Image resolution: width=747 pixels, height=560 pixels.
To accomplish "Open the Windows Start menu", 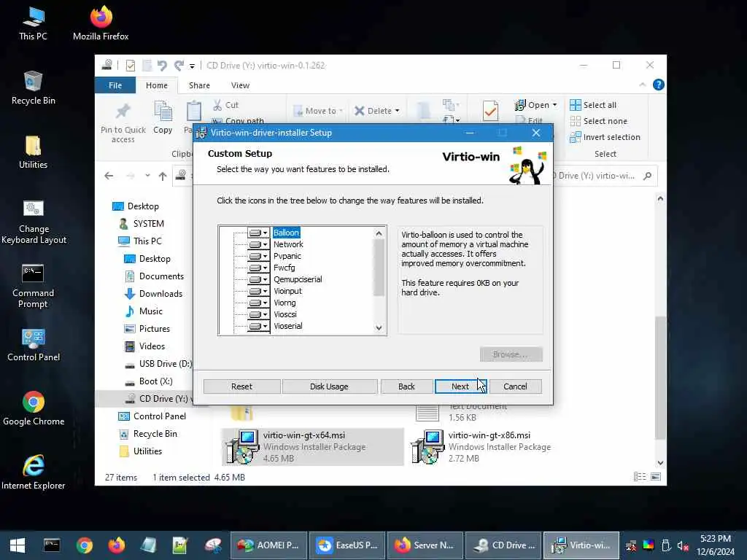I will pyautogui.click(x=18, y=545).
